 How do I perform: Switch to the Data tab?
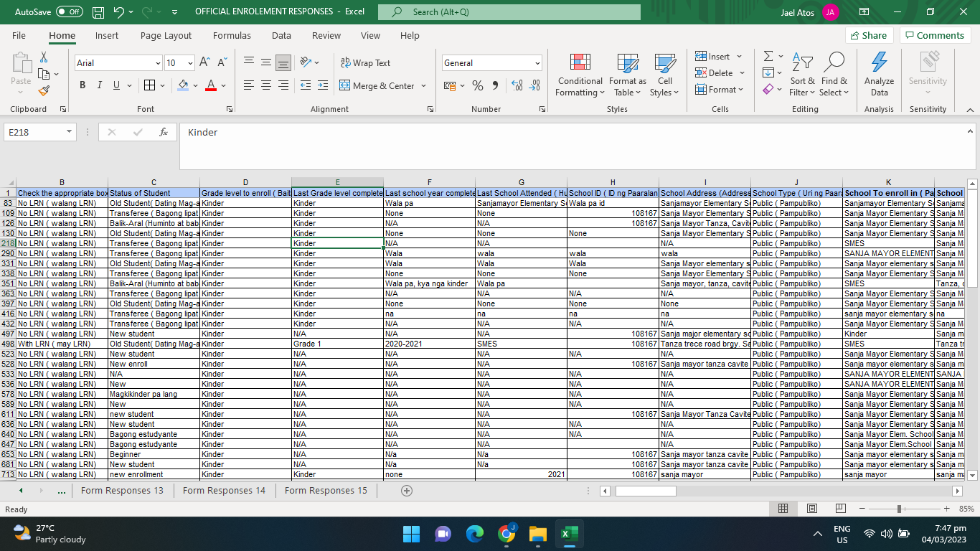pyautogui.click(x=281, y=36)
